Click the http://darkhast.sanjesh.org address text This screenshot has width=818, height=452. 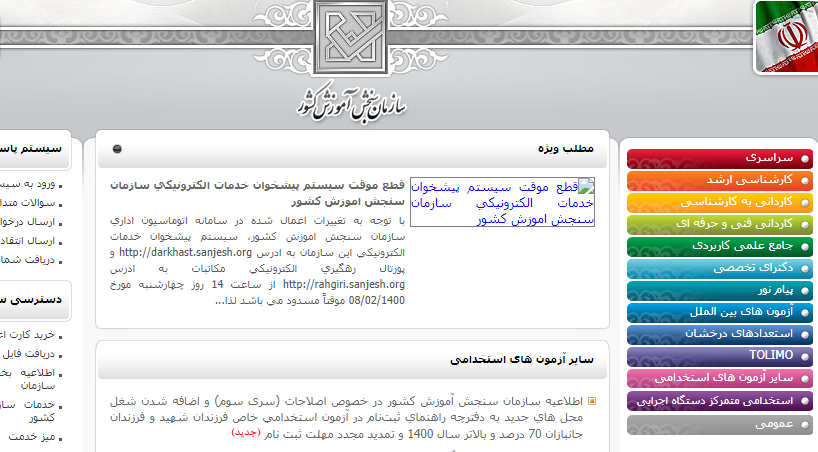coord(185,253)
